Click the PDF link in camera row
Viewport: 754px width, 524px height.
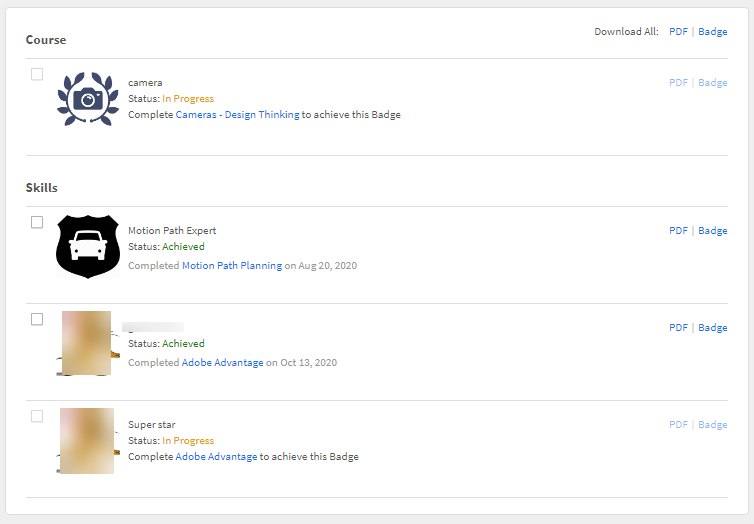(678, 83)
